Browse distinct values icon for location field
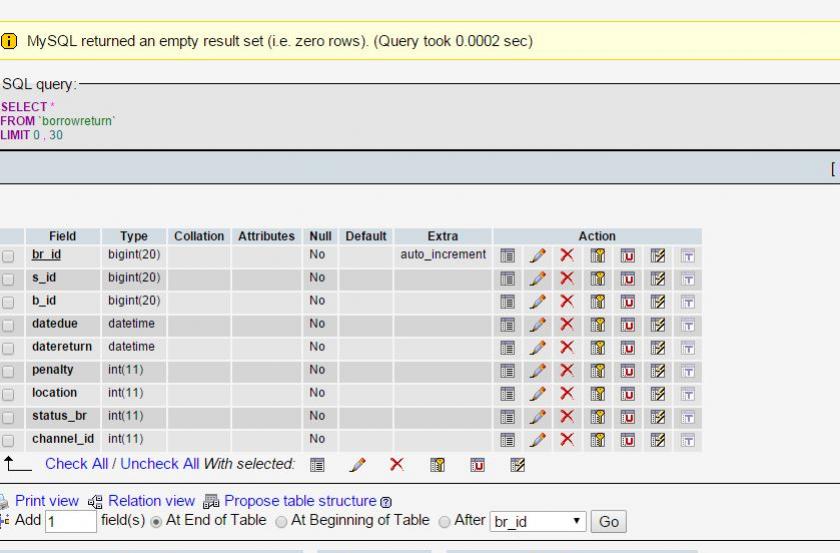 (x=508, y=393)
